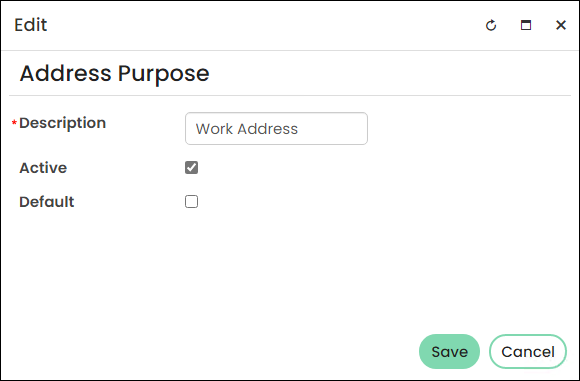Image resolution: width=580 pixels, height=381 pixels.
Task: Uncheck the Active checkbox
Action: 191,168
